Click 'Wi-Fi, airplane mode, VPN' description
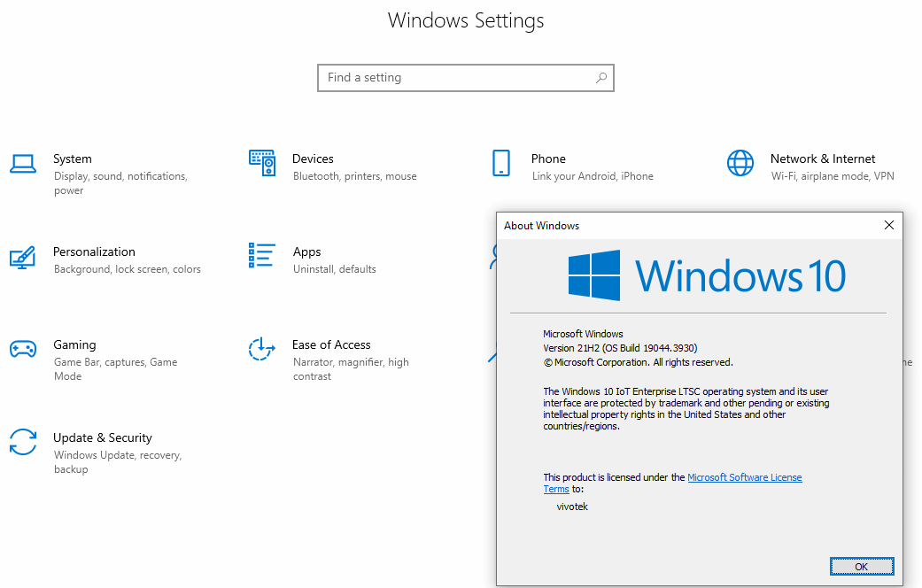 833,176
